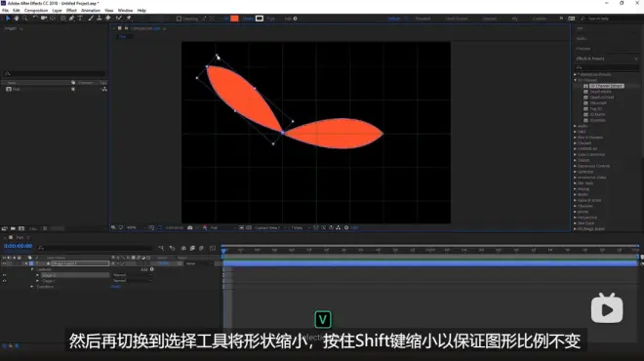Select the Clone Stamp tool
This screenshot has width=644, height=361.
[x=99, y=19]
